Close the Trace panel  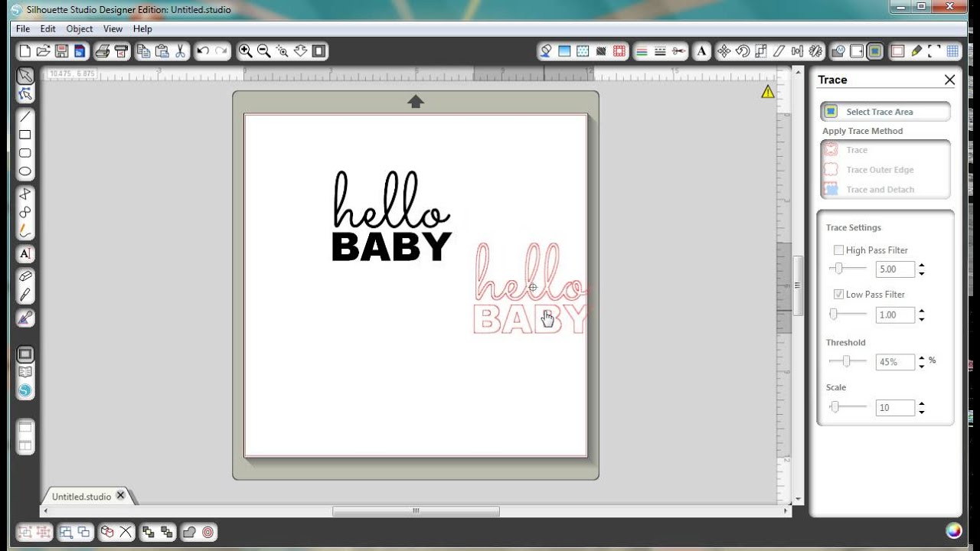click(949, 80)
